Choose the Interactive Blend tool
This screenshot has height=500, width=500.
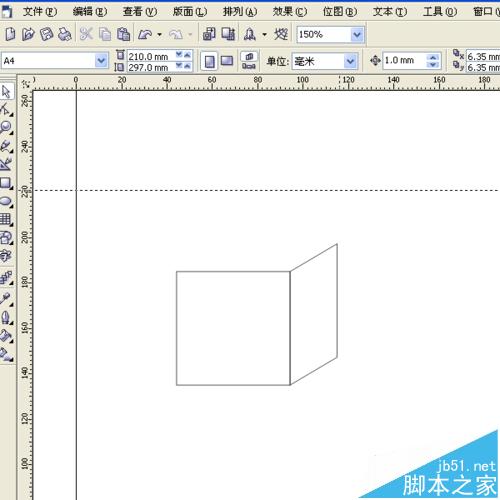click(6, 277)
